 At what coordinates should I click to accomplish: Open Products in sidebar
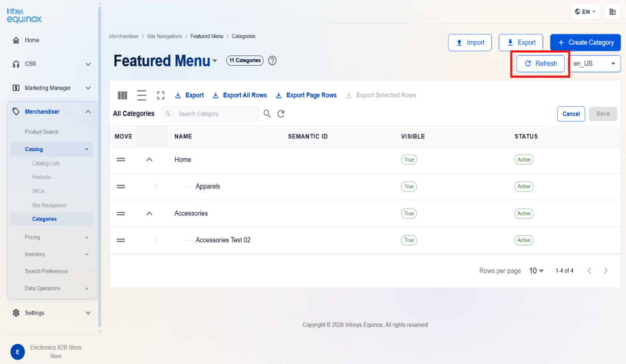pos(42,177)
